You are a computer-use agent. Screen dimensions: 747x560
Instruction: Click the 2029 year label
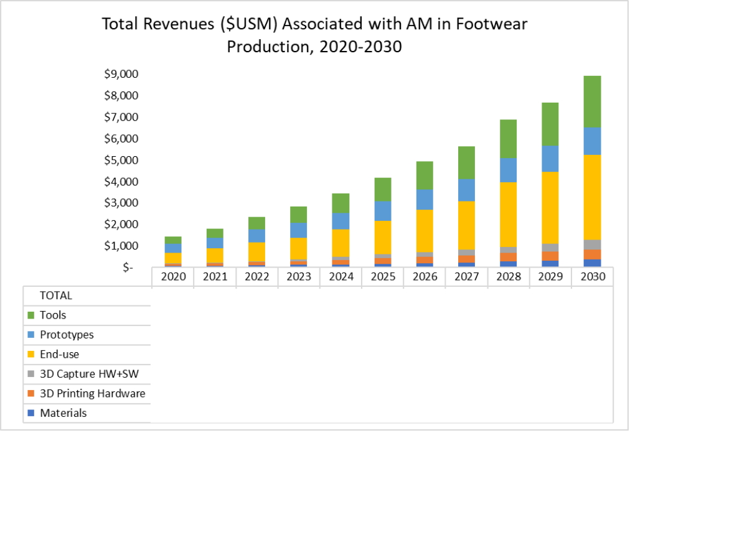[550, 277]
